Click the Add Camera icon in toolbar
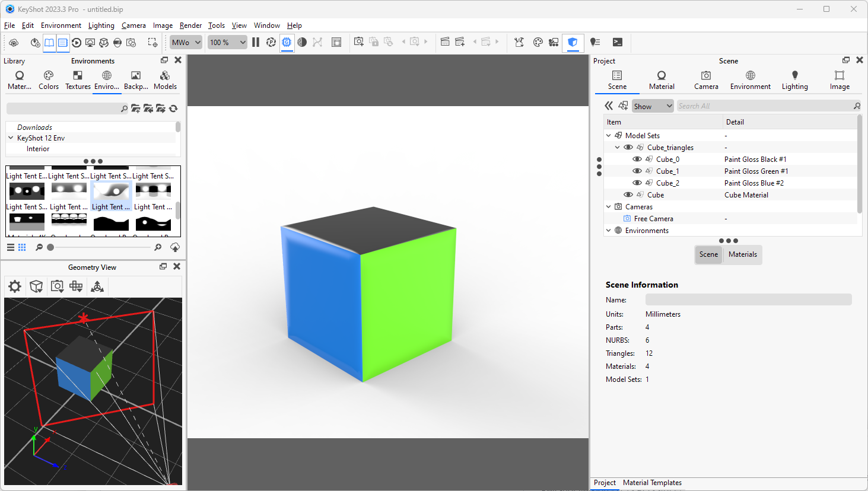868x491 pixels. tap(358, 42)
